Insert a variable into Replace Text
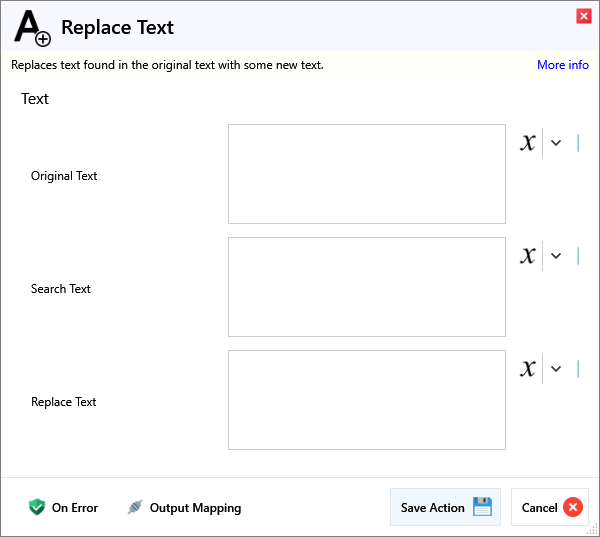The width and height of the screenshot is (600, 537). 528,369
